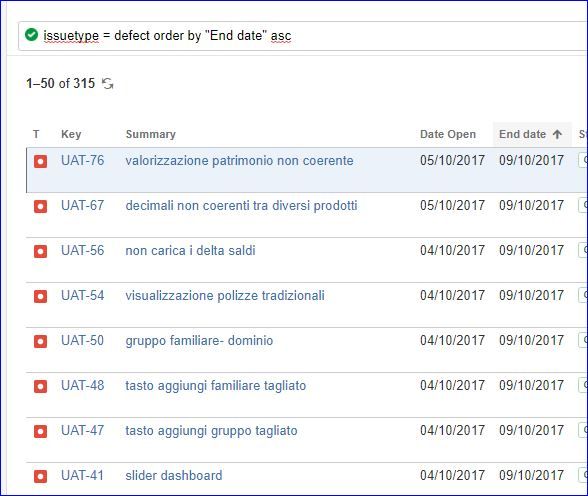Screen dimensions: 588x496
Task: Open the summary link 'non carica i delta saldi'
Action: (x=190, y=250)
